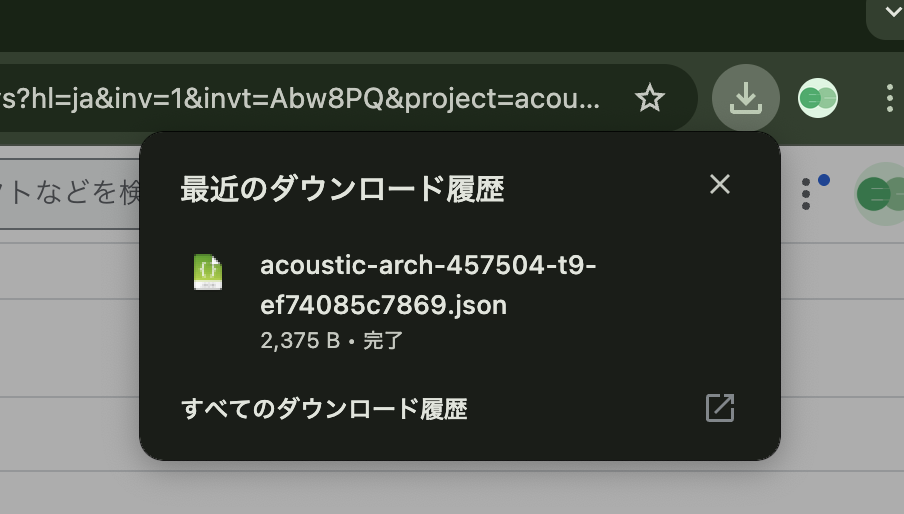Click the blue notification dot
This screenshot has width=904, height=514.
tap(824, 180)
